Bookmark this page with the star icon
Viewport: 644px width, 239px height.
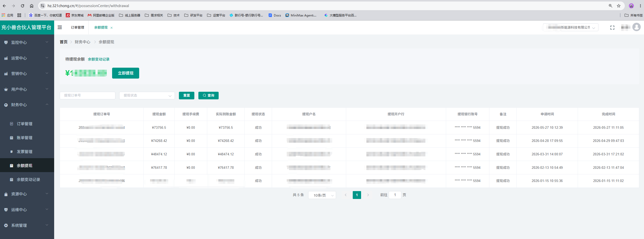[x=618, y=6]
